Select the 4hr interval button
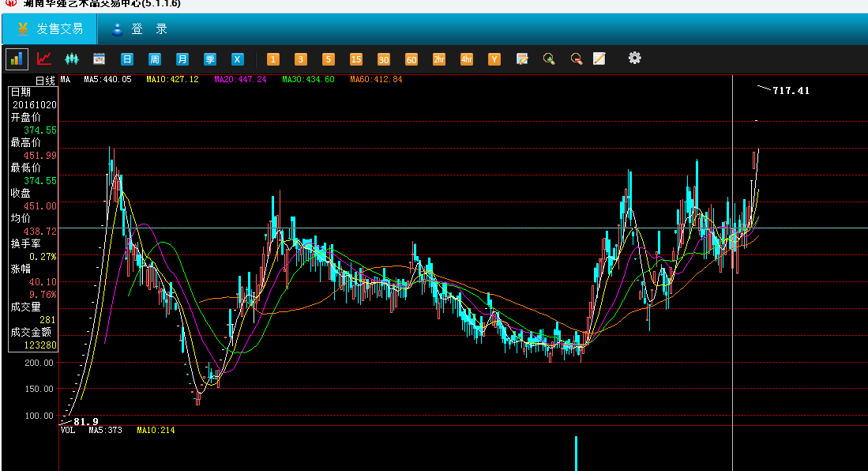The height and width of the screenshot is (471, 868). [x=467, y=59]
